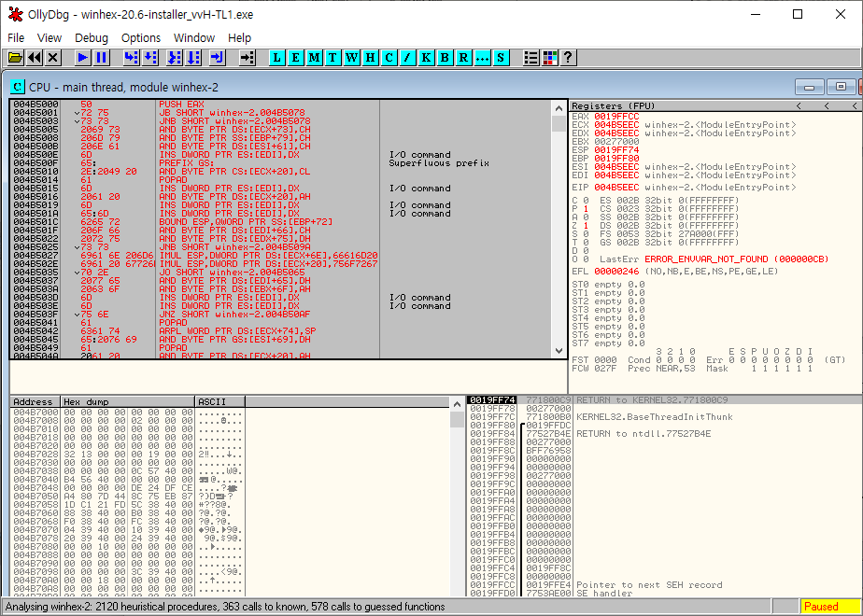Image resolution: width=863 pixels, height=616 pixels.
Task: Open the Window menu
Action: pyautogui.click(x=194, y=37)
